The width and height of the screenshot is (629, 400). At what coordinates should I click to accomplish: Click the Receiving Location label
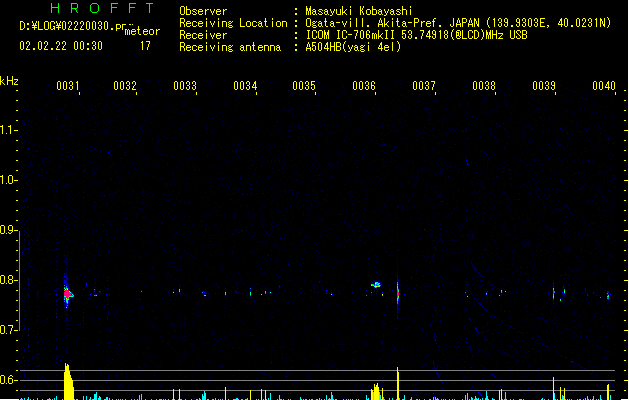coord(233,23)
